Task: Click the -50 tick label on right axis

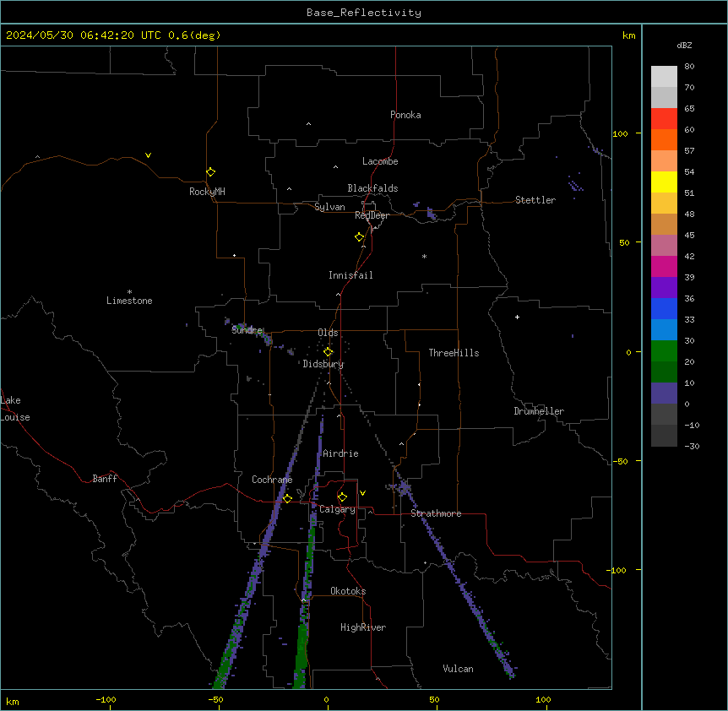Action: (620, 461)
